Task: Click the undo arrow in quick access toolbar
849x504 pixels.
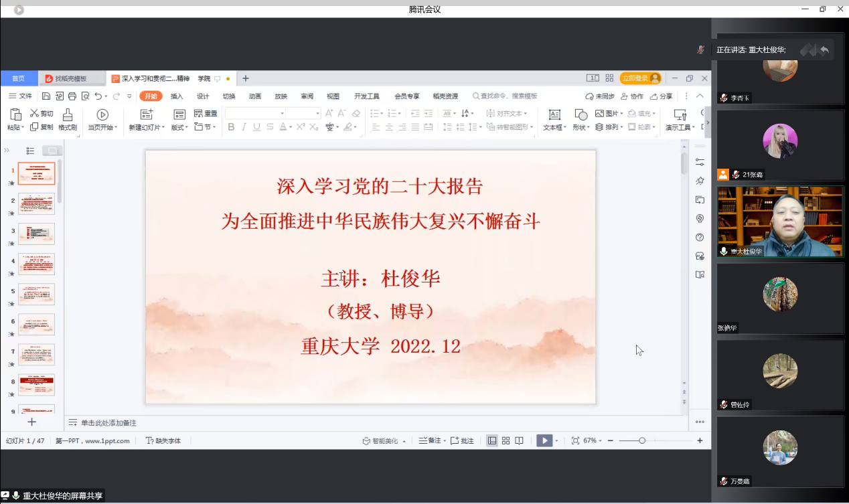Action: (98, 96)
